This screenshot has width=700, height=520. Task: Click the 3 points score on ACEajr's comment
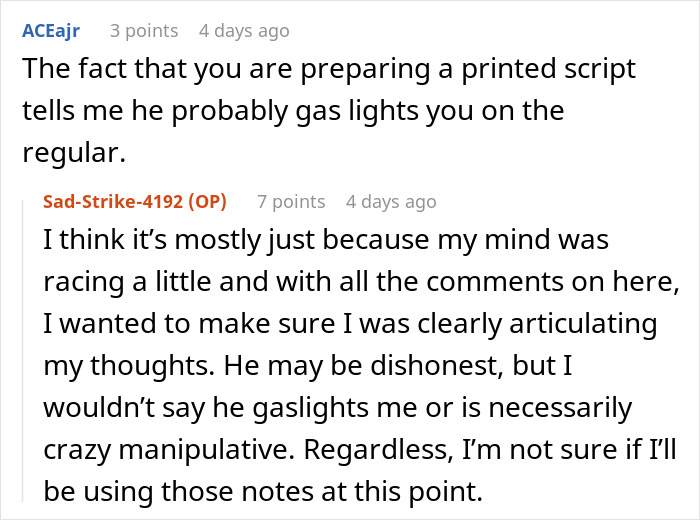pyautogui.click(x=144, y=31)
